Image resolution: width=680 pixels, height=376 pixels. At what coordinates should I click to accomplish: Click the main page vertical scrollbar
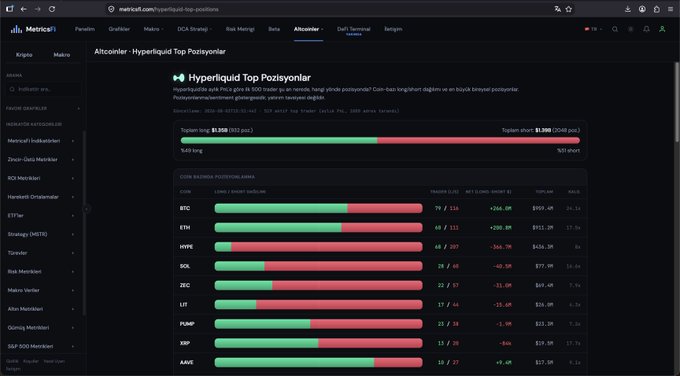point(677,101)
